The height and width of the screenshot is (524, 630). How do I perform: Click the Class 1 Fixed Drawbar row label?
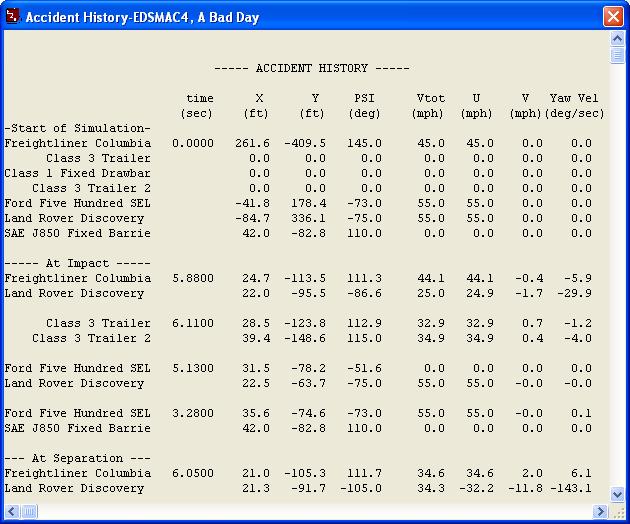78,173
